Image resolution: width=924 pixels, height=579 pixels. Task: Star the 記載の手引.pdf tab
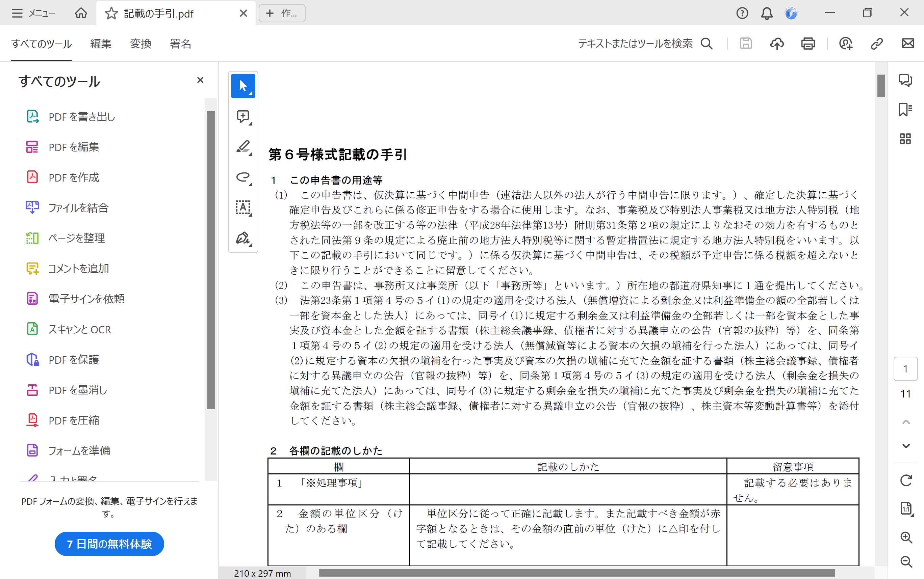[x=111, y=13]
